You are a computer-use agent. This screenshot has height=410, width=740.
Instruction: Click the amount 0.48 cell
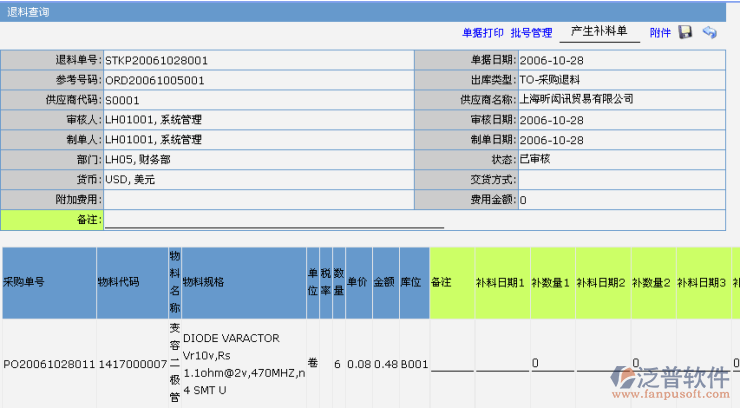[x=386, y=364]
